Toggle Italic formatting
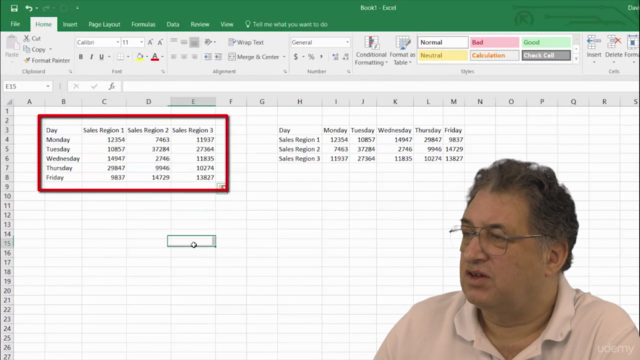This screenshot has width=640, height=360. (91, 57)
